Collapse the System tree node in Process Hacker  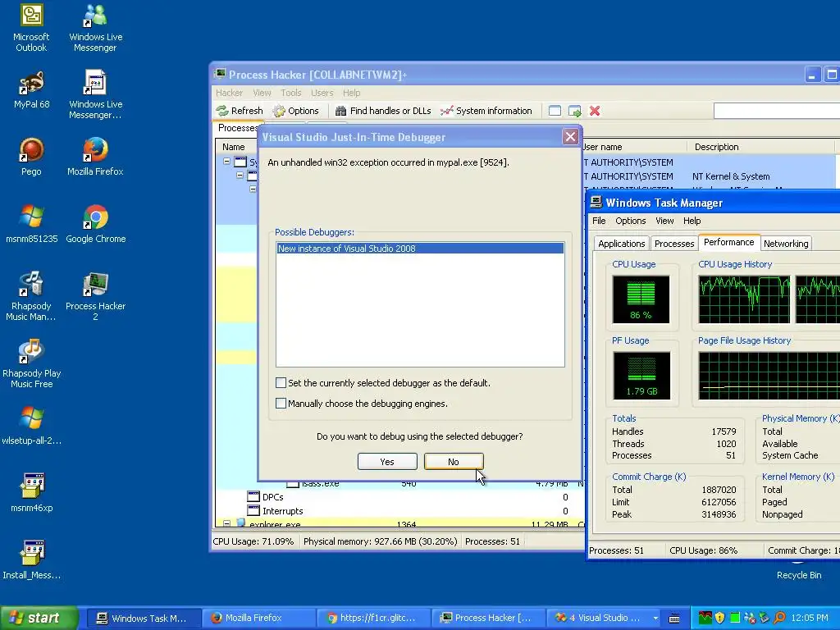[x=226, y=162]
